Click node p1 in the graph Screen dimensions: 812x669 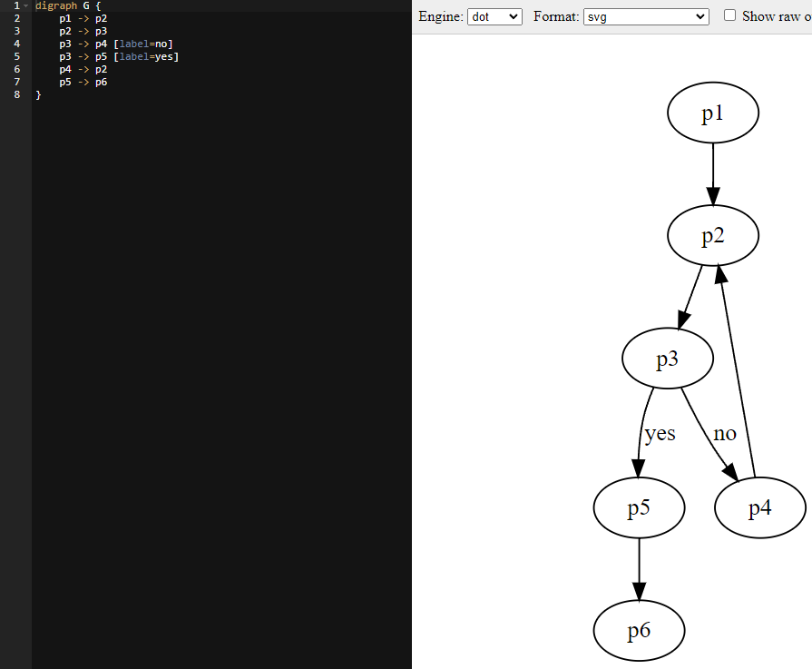712,113
